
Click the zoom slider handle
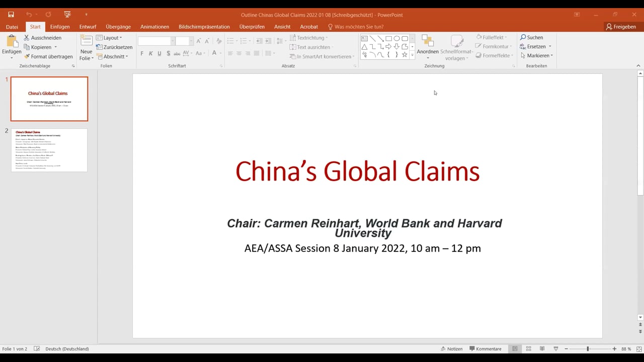(588, 349)
